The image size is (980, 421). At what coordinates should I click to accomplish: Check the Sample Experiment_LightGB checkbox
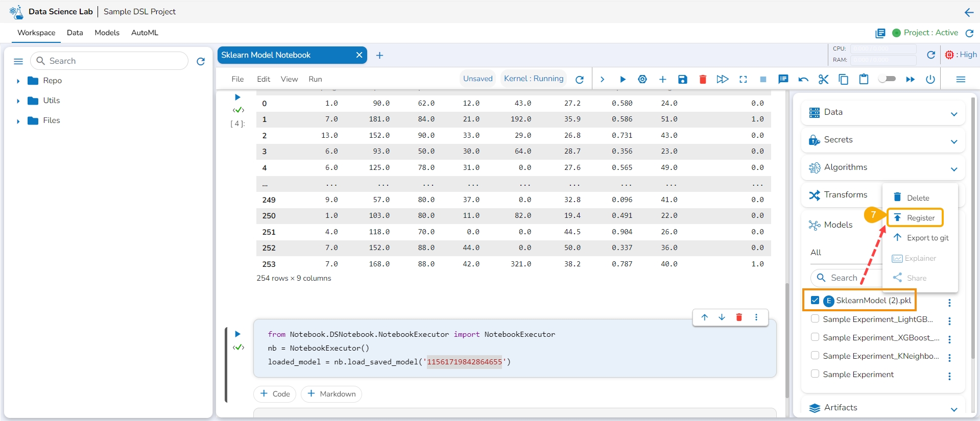(815, 319)
